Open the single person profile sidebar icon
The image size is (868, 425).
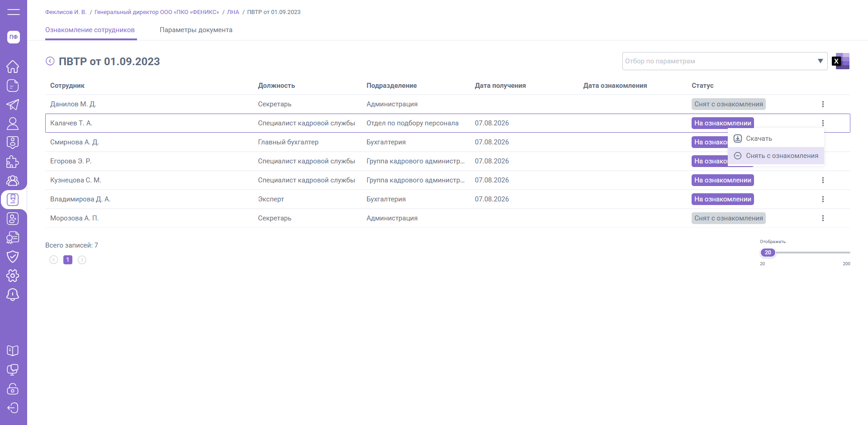13,124
